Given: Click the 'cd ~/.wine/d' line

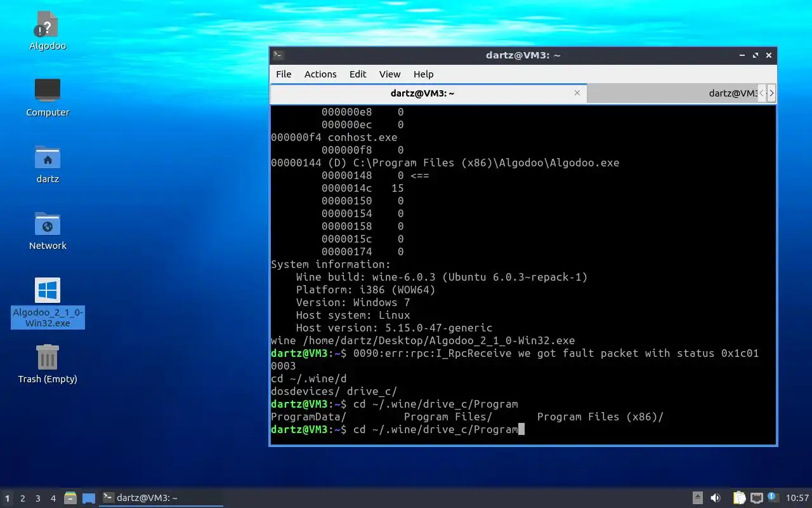Looking at the screenshot, I should click(x=308, y=378).
